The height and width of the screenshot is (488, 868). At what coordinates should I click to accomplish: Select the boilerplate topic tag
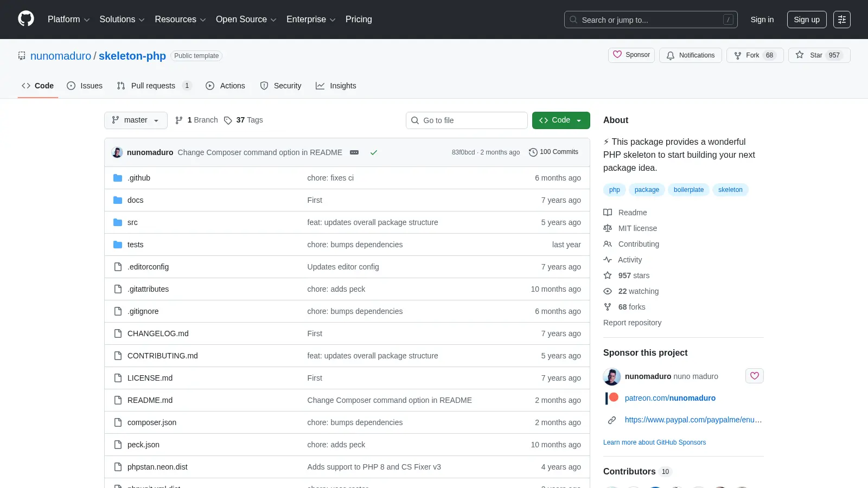coord(688,190)
